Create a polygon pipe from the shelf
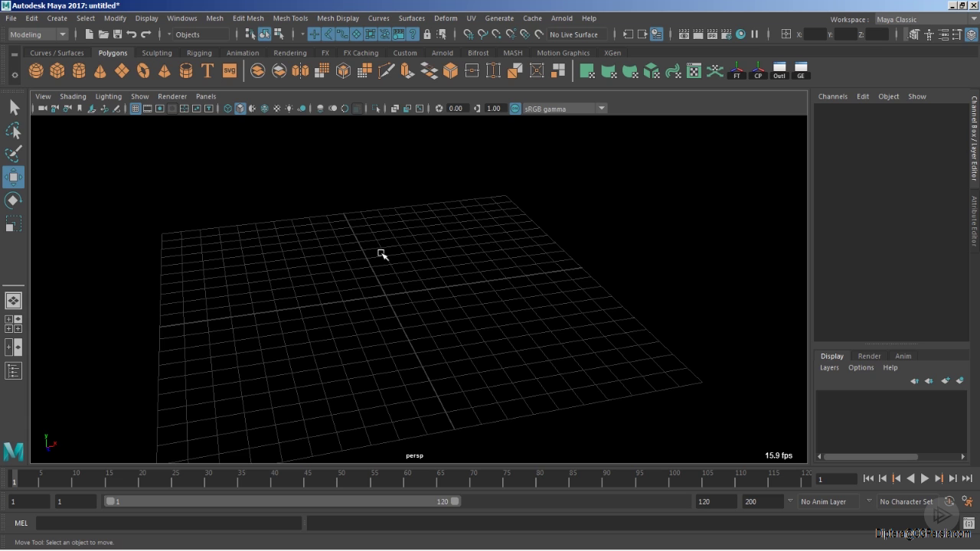 [x=186, y=71]
